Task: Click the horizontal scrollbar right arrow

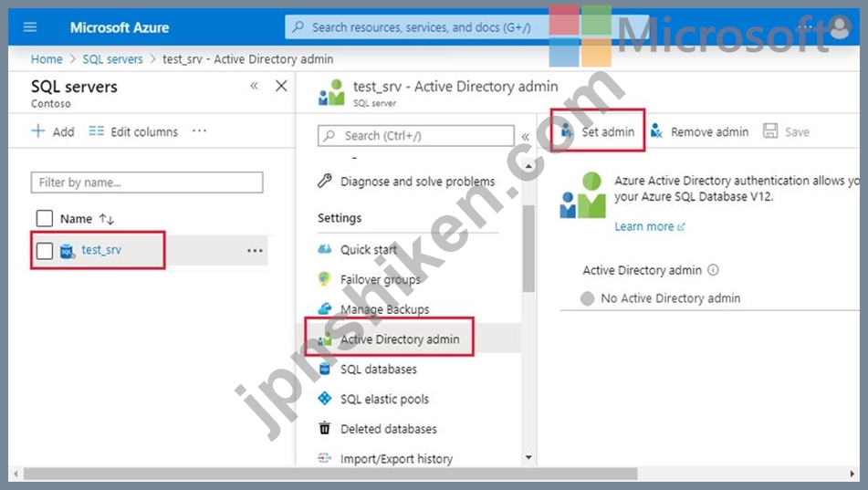Action: [852, 474]
